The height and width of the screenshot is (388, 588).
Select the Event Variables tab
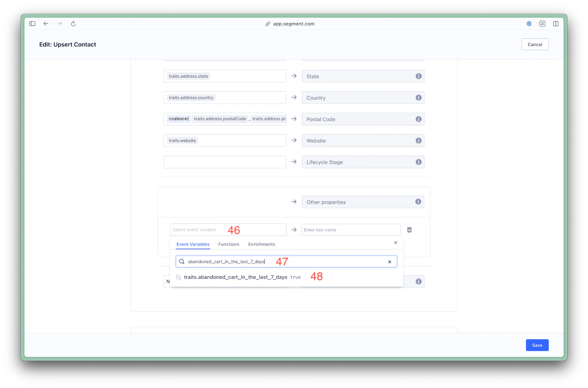193,244
